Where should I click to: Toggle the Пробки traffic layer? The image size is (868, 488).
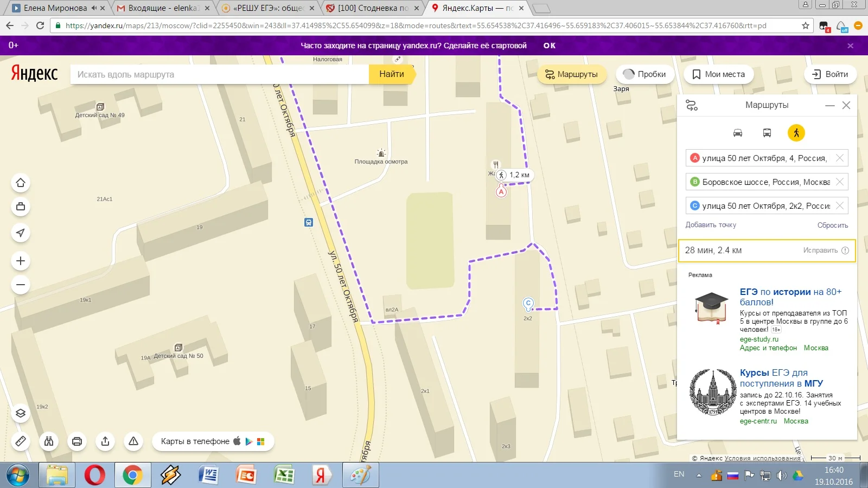pos(644,74)
